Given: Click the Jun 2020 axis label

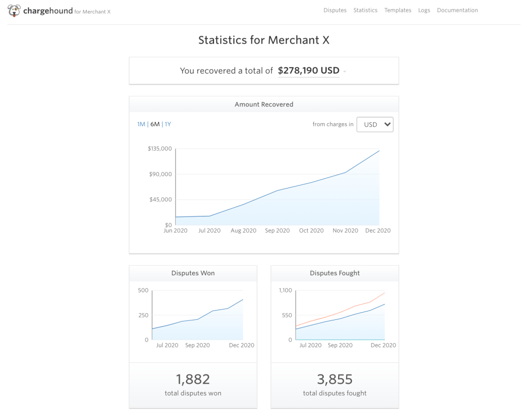Looking at the screenshot, I should pos(176,231).
